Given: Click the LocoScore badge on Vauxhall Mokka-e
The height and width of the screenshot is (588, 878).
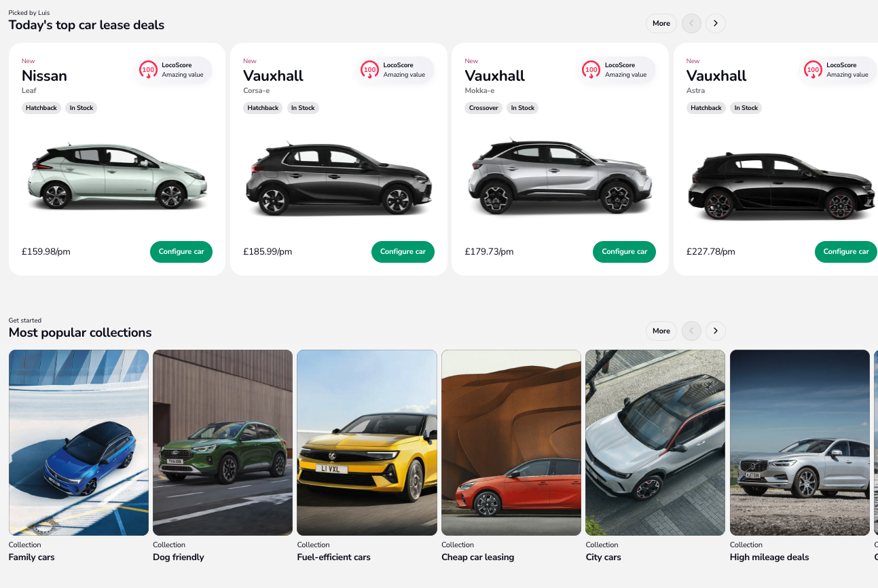Looking at the screenshot, I should click(x=617, y=70).
